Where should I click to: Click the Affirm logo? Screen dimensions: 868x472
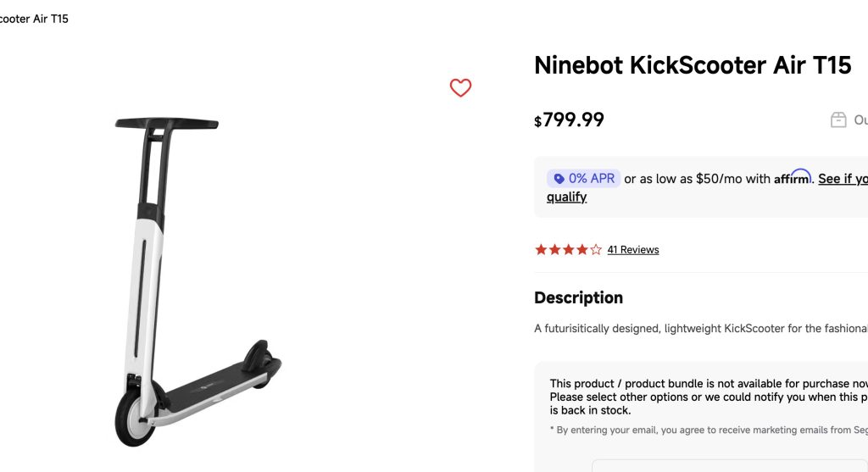[x=793, y=177]
